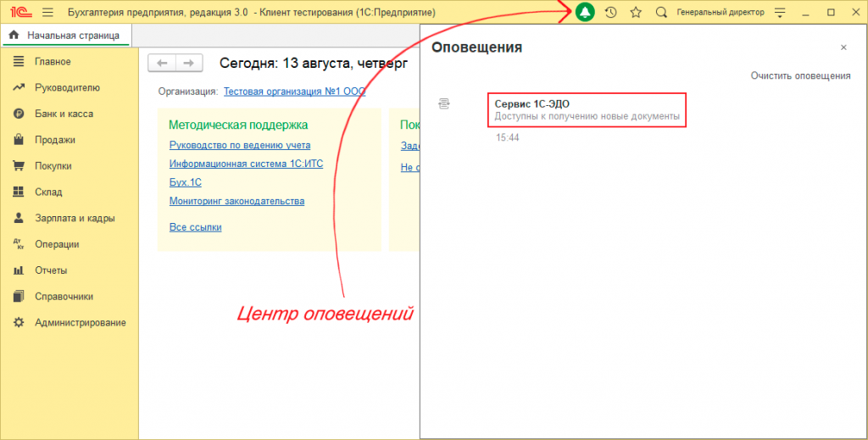
Task: Open the history clock icon
Action: click(610, 12)
